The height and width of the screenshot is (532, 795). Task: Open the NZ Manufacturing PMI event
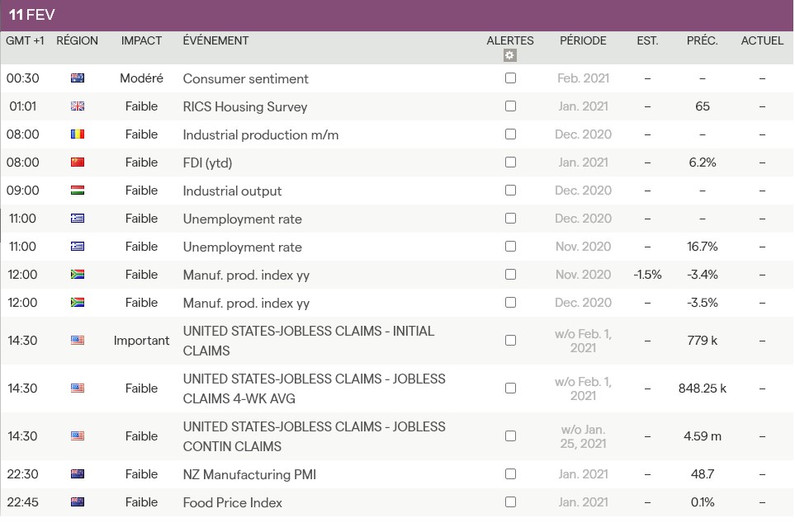coord(249,474)
